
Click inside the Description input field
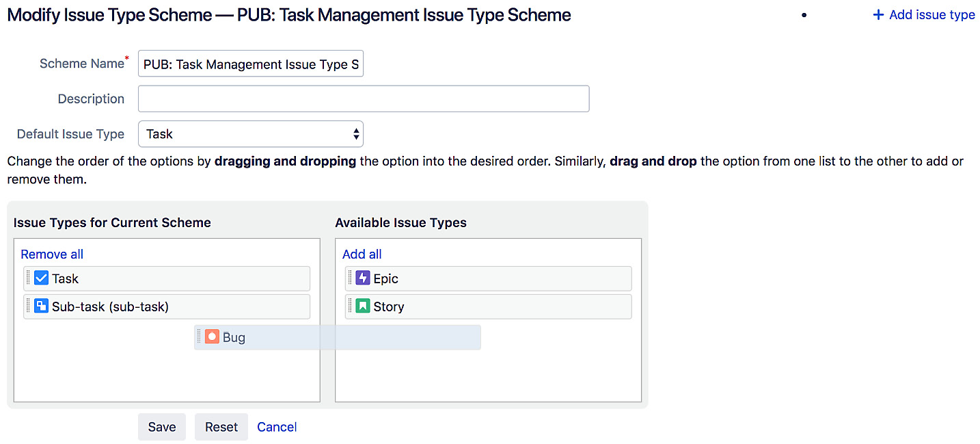[x=363, y=99]
